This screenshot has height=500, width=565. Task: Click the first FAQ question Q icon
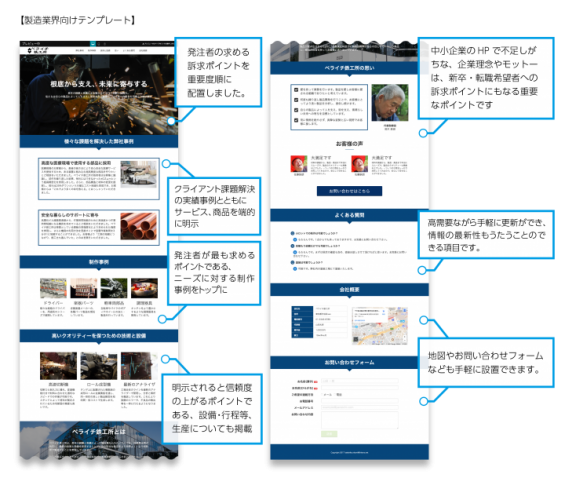(292, 233)
